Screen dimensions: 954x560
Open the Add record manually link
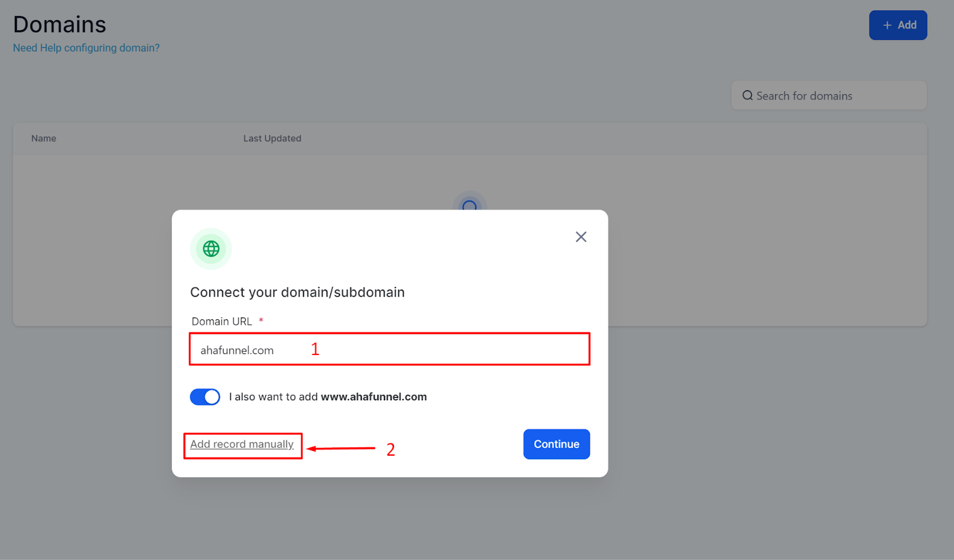pyautogui.click(x=242, y=444)
